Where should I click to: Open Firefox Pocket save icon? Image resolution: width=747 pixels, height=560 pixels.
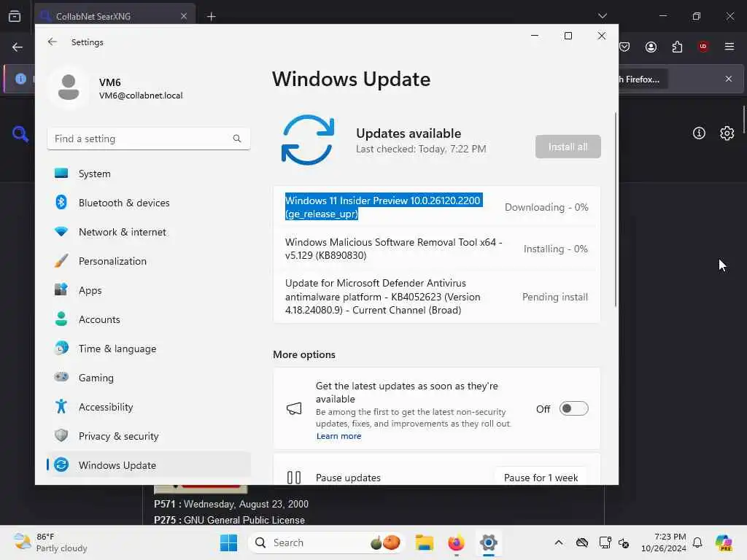(624, 47)
